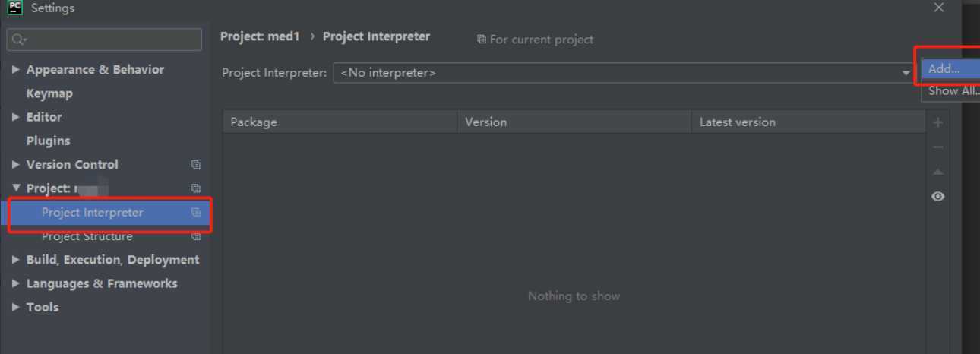
Task: Click the uninstall package minus icon
Action: click(938, 147)
